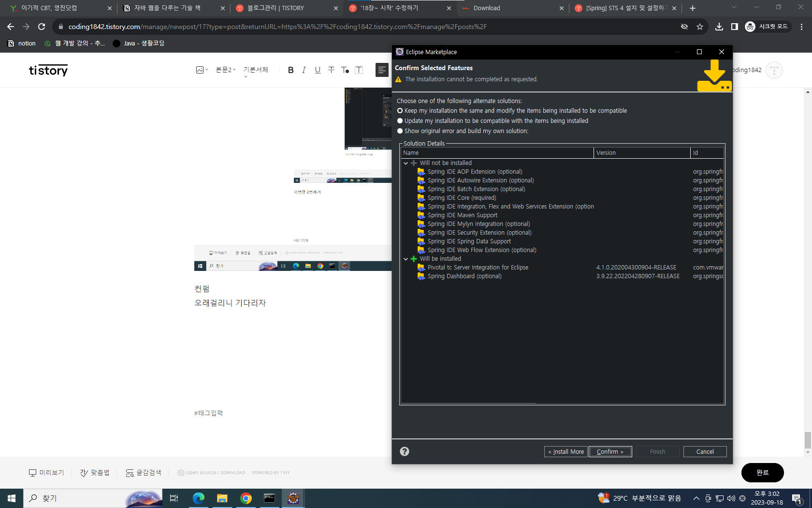Open a new browser tab
812x508 pixels.
(693, 8)
